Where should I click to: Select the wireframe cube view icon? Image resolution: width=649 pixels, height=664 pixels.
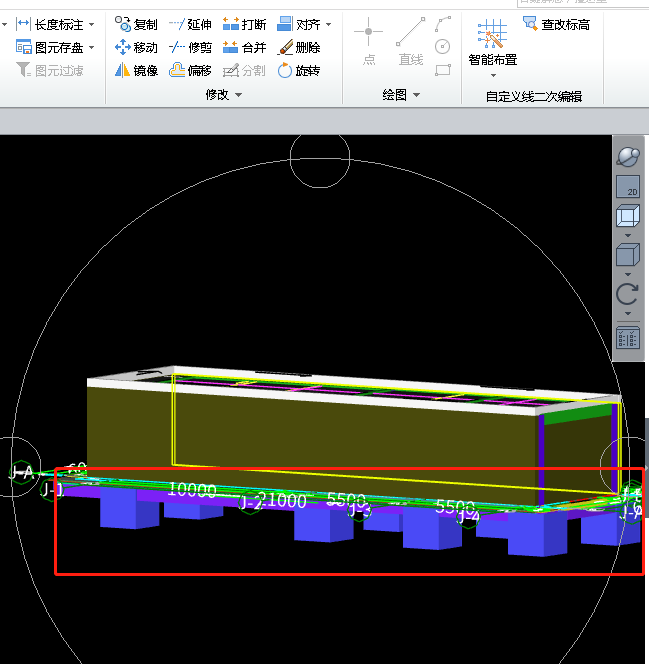[628, 216]
